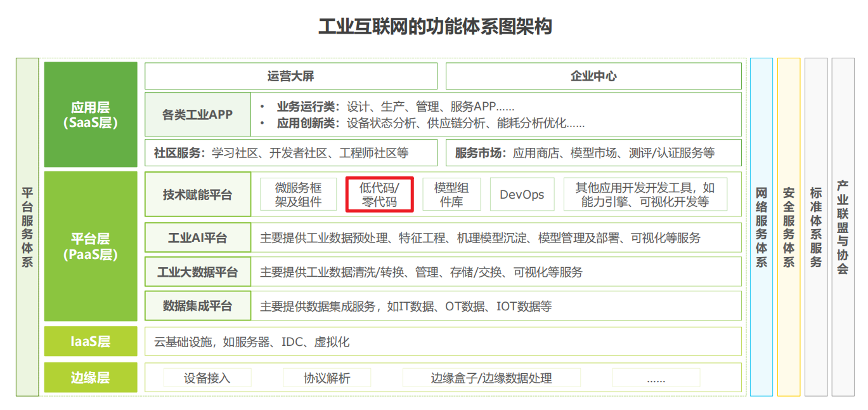The image size is (868, 410).
Task: Click the DevOps box
Action: tap(522, 195)
